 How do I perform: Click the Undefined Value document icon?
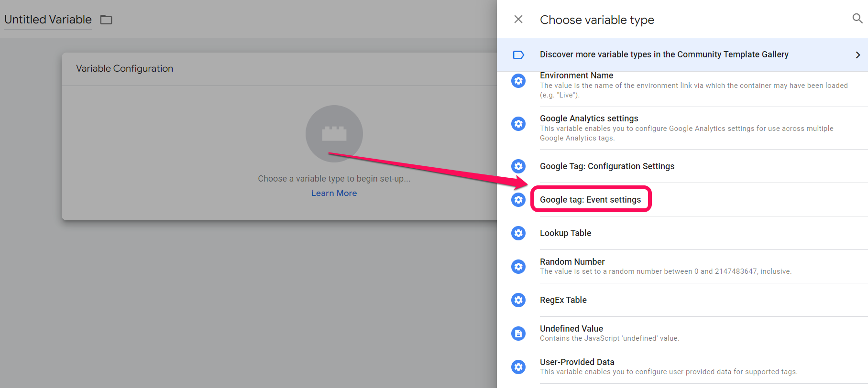(518, 334)
